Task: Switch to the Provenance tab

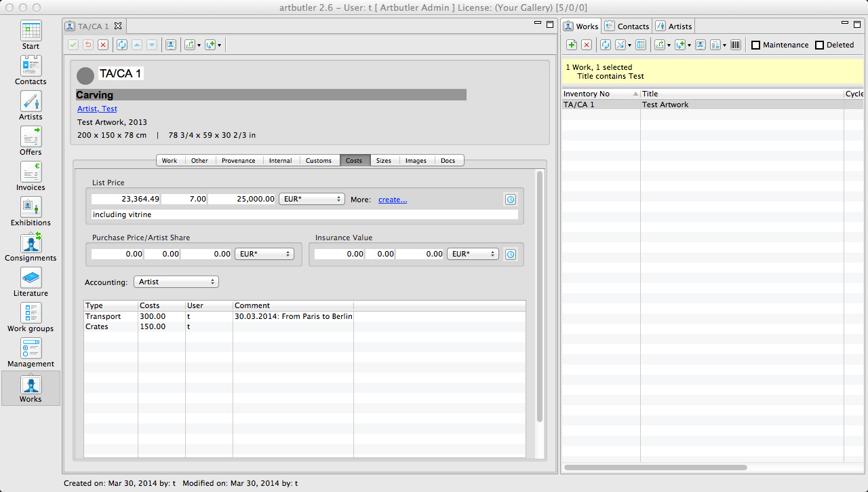Action: 239,161
